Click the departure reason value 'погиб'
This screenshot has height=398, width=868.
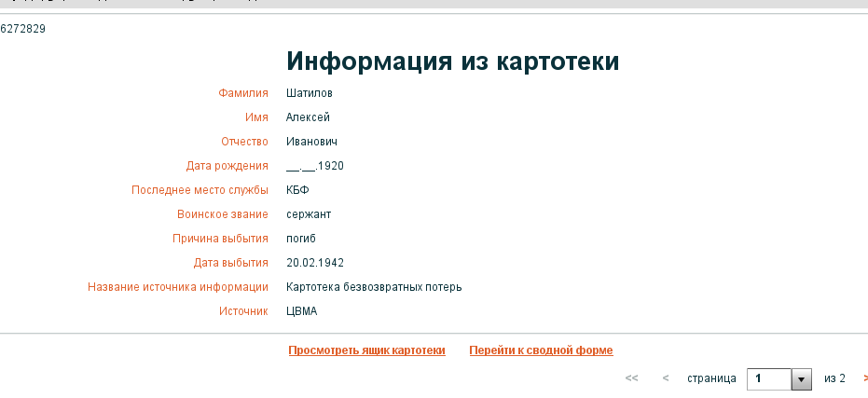[x=301, y=239]
